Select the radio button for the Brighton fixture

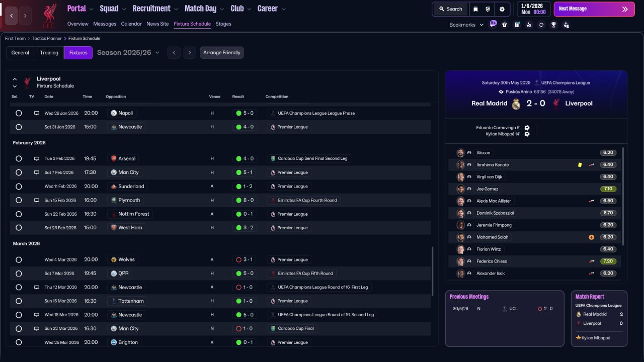pyautogui.click(x=19, y=342)
